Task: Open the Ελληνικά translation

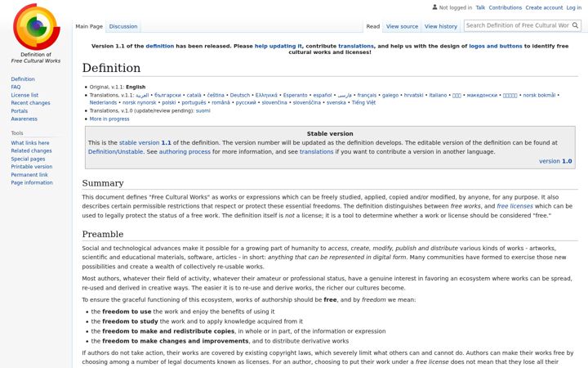Action: click(266, 95)
